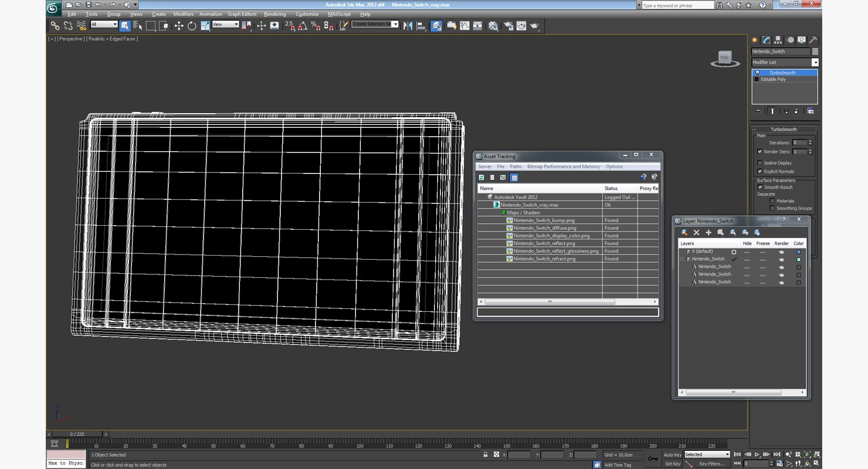Switch to Motion command panel tab
This screenshot has height=469, width=868.
tap(790, 40)
